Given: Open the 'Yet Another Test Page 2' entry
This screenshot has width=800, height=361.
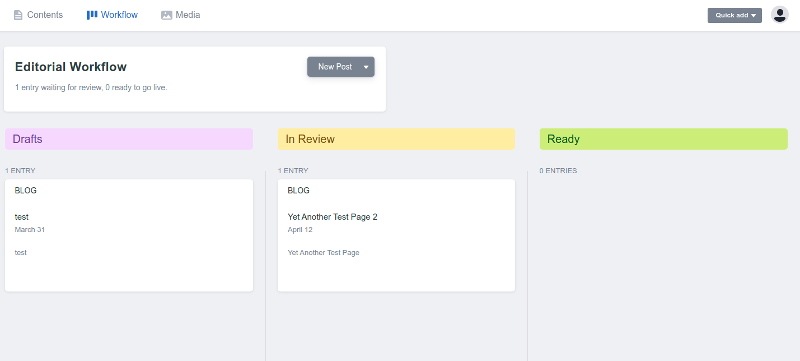Looking at the screenshot, I should coord(333,217).
